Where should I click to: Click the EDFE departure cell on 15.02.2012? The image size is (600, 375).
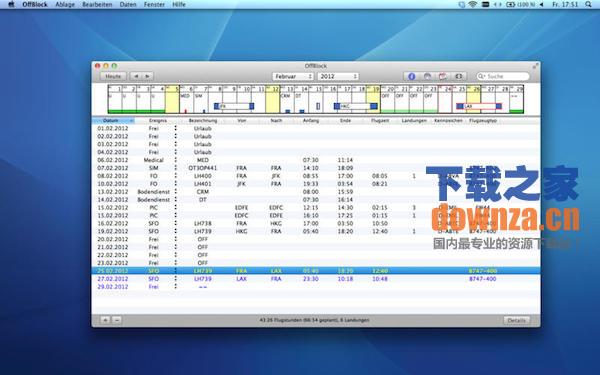pos(241,208)
